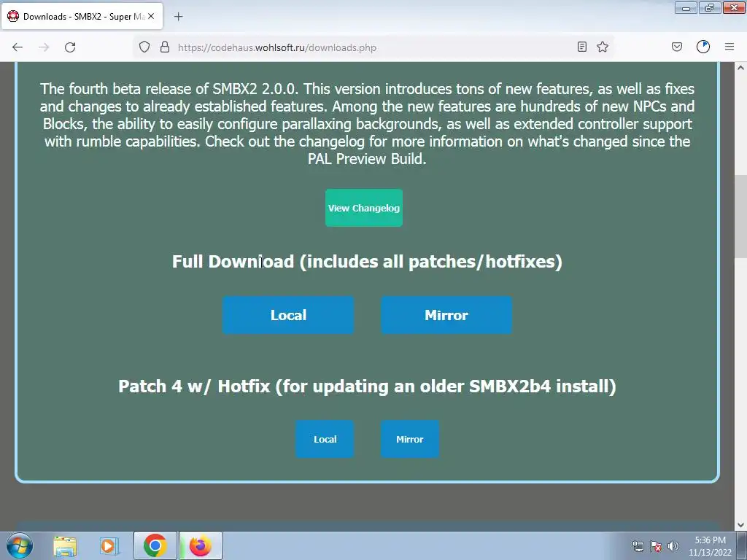View site security padlock info

pyautogui.click(x=165, y=47)
